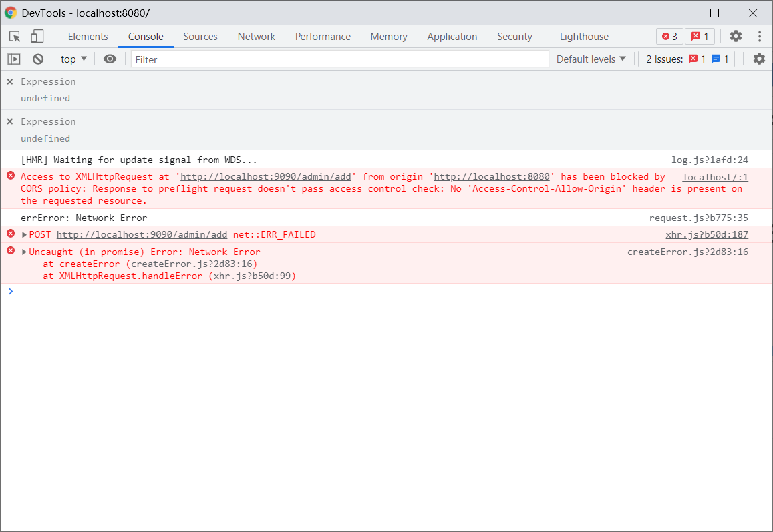Follow the POST http://localhost:9090/admin/add URL

(x=142, y=234)
